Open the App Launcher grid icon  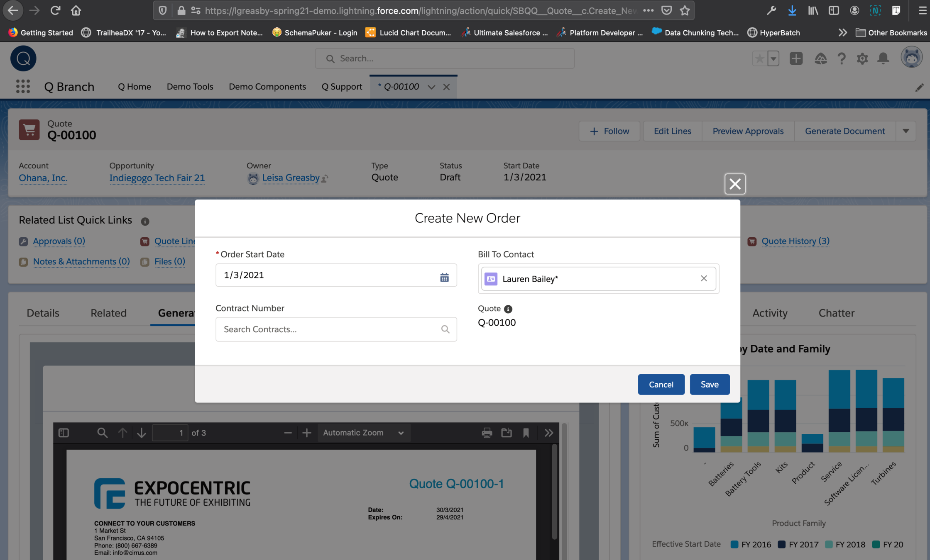coord(23,86)
